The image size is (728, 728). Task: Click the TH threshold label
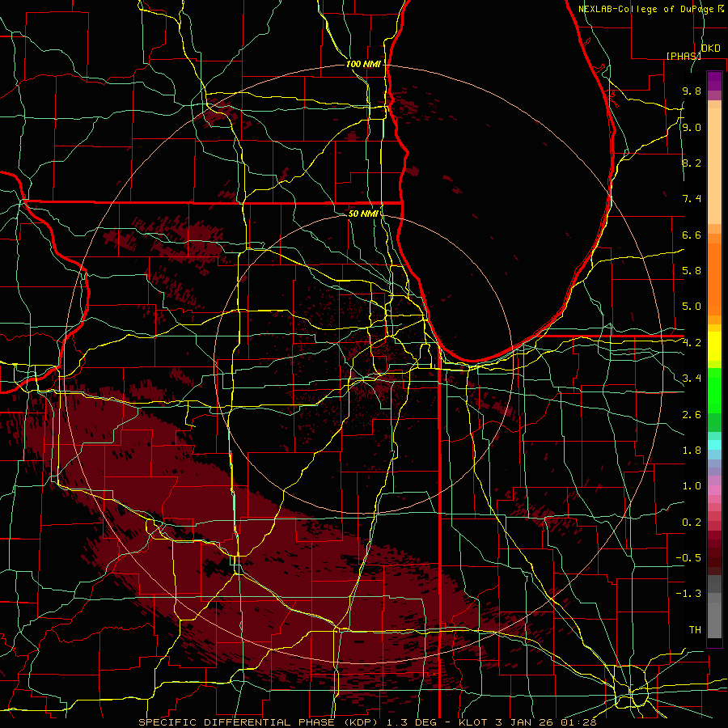695,630
